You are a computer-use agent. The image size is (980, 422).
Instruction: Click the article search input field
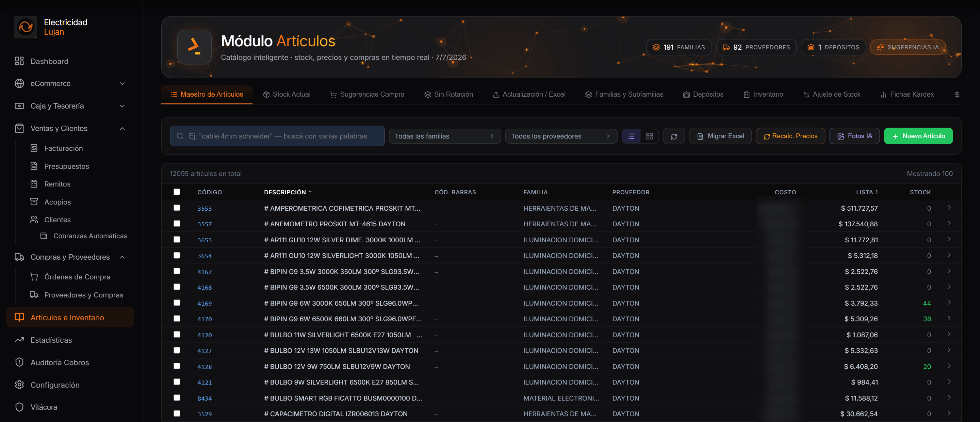click(x=277, y=136)
